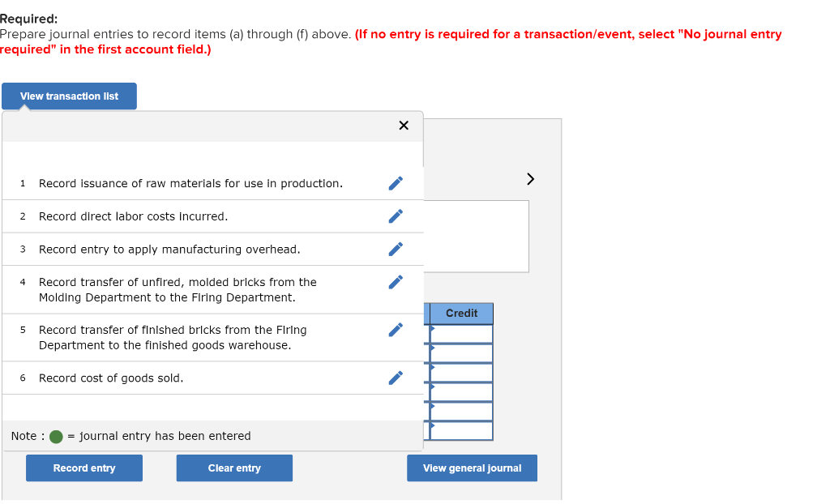Viewport: 830px width, 504px height.
Task: Open View general journal
Action: 473,468
